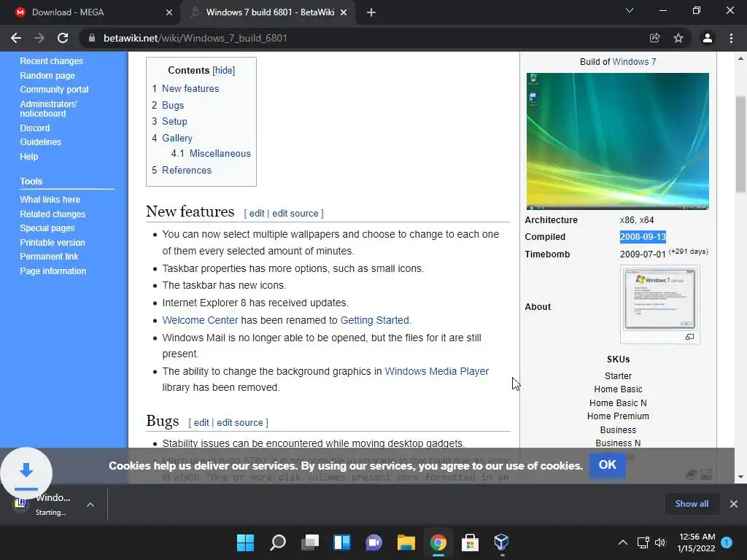Screen dimensions: 747x560
Task: Select the Windows 7 build 6801 - BetaWiki tab
Action: [x=270, y=12]
